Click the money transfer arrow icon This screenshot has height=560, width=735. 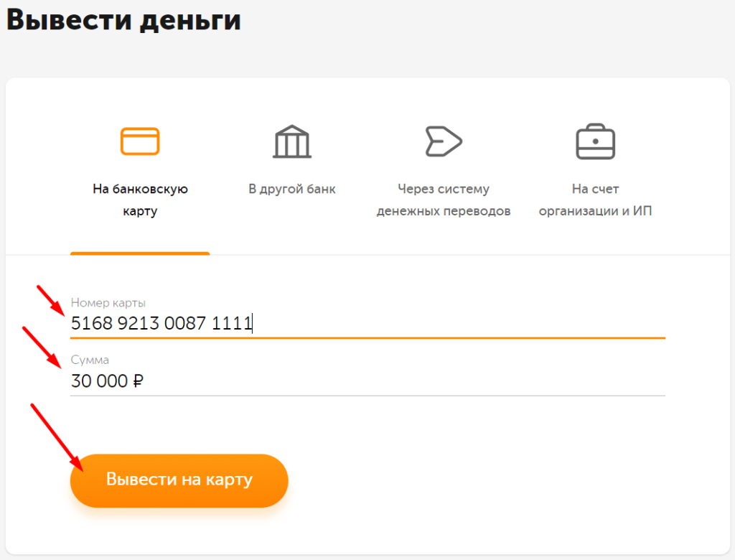[443, 141]
